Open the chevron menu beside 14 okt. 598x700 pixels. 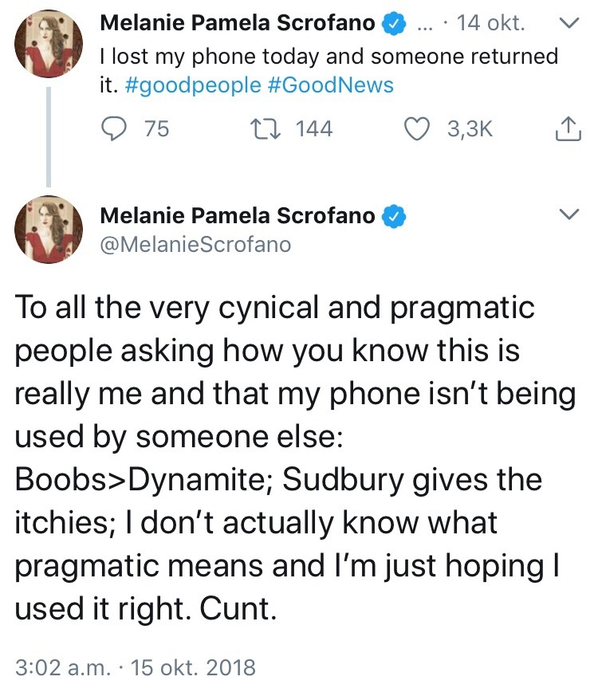(568, 24)
